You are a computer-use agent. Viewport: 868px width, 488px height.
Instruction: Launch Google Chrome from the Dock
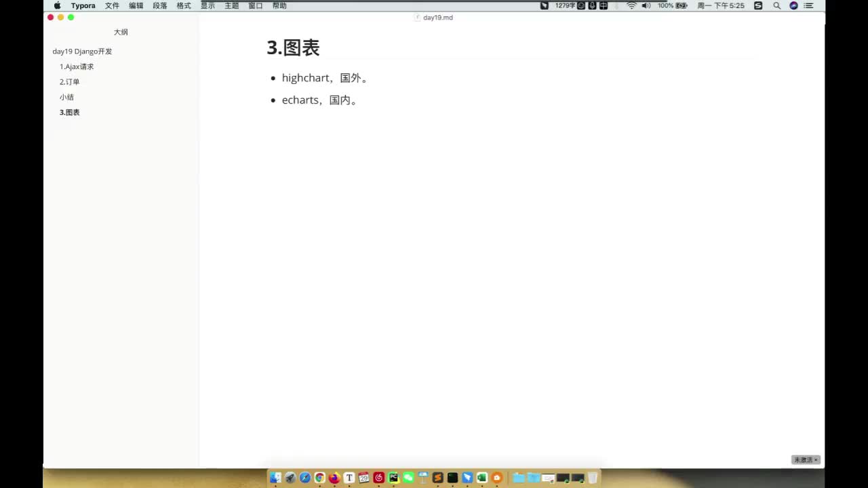(319, 478)
